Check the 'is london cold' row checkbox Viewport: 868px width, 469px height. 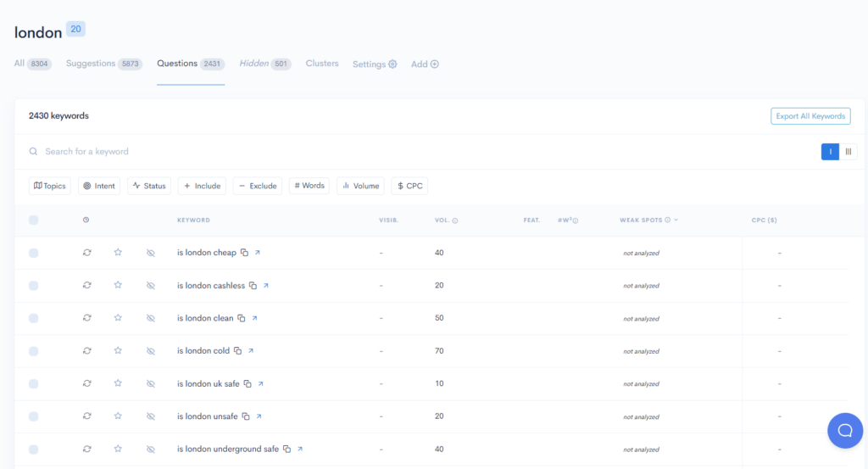[x=34, y=351]
